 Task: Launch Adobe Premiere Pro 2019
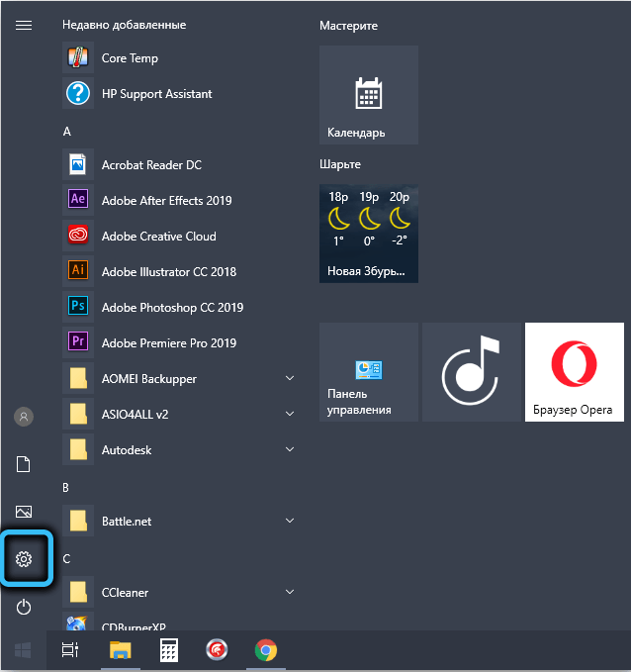(x=179, y=342)
